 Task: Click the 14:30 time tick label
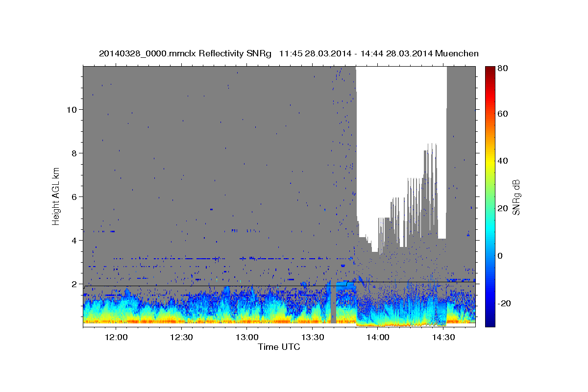coord(443,338)
